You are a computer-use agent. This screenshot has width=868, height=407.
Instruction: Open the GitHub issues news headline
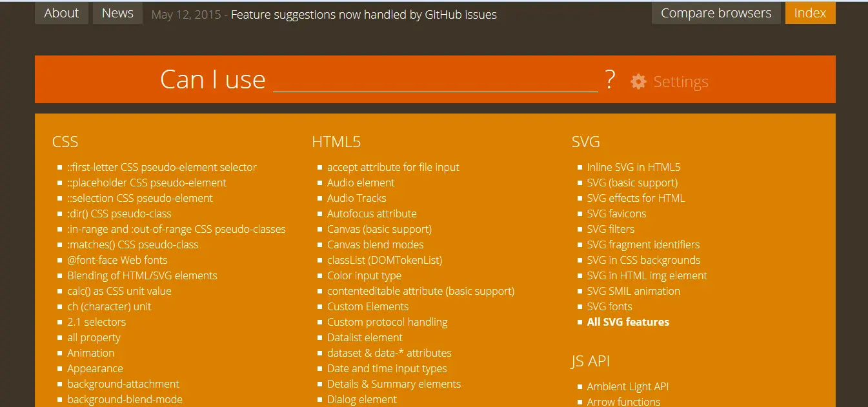tap(364, 14)
